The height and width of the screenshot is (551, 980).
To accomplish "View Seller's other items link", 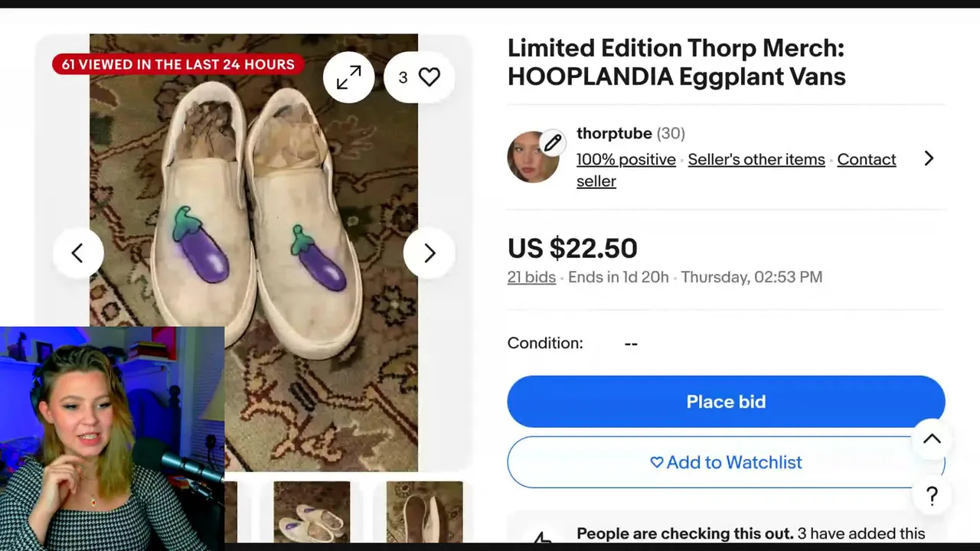I will (756, 159).
